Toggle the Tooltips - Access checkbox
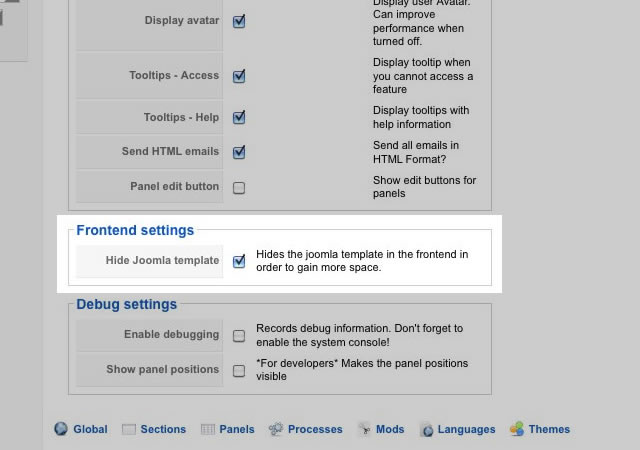This screenshot has height=450, width=640. (239, 76)
